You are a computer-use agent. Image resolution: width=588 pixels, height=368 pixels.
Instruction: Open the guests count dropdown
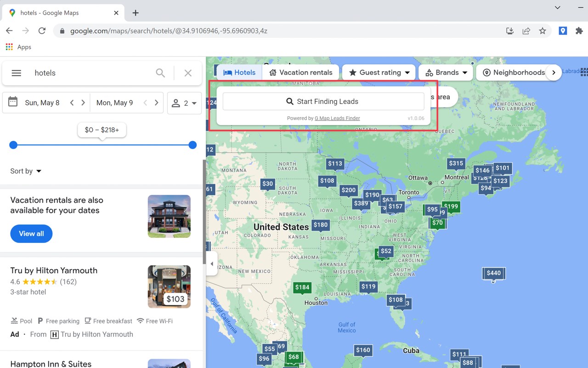tap(184, 103)
